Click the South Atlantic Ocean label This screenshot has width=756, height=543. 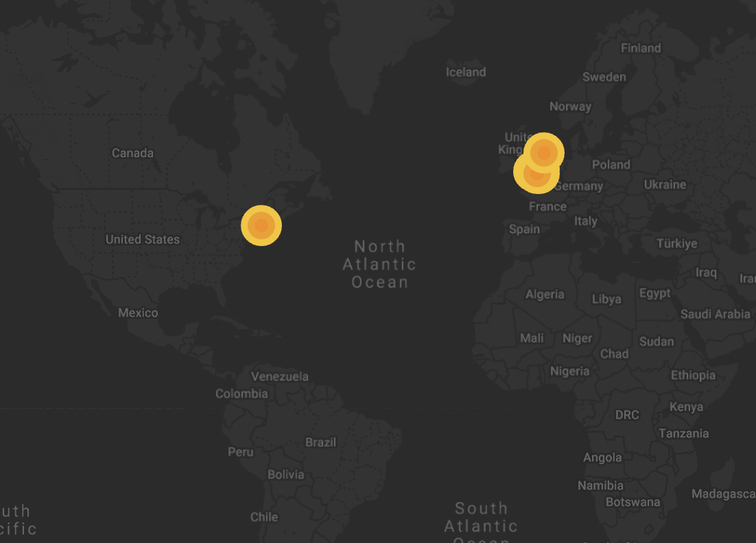(x=481, y=518)
